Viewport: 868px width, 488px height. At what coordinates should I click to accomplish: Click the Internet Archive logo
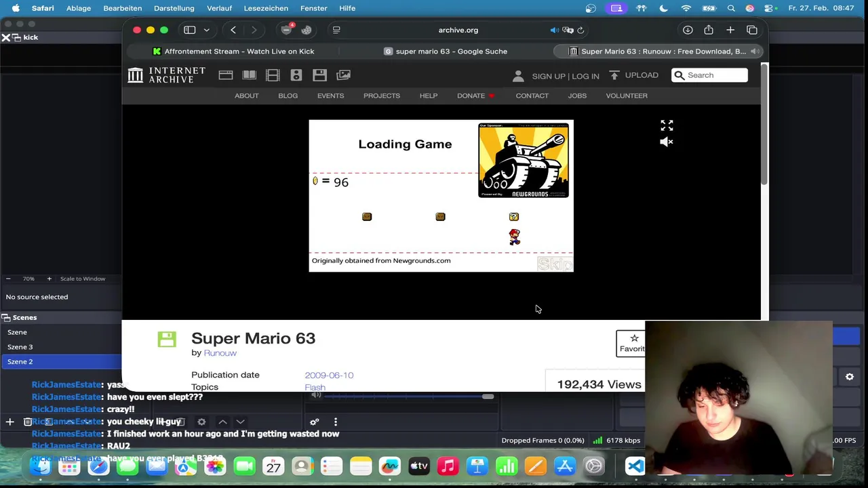[167, 75]
